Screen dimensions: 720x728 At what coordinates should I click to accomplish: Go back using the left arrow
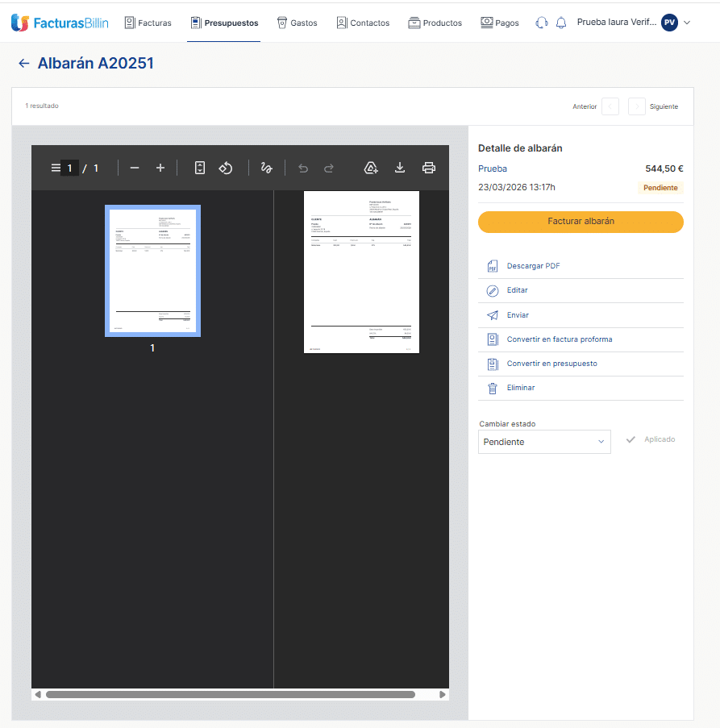click(23, 64)
